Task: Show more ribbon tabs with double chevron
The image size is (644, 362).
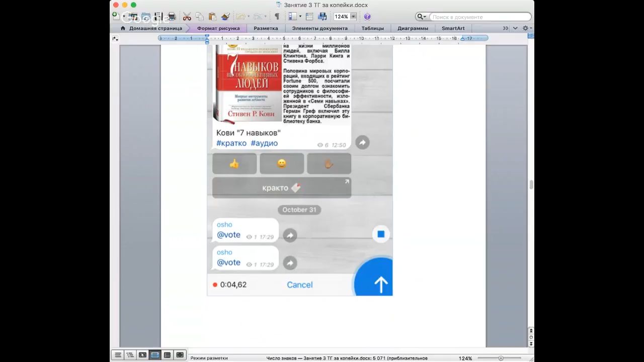Action: pos(506,28)
